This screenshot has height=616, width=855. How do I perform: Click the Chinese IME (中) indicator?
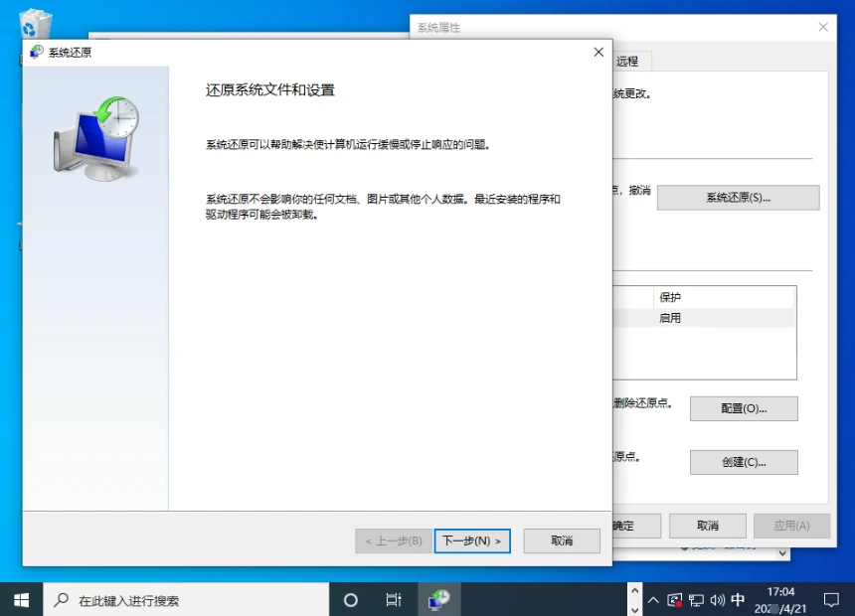tap(738, 600)
